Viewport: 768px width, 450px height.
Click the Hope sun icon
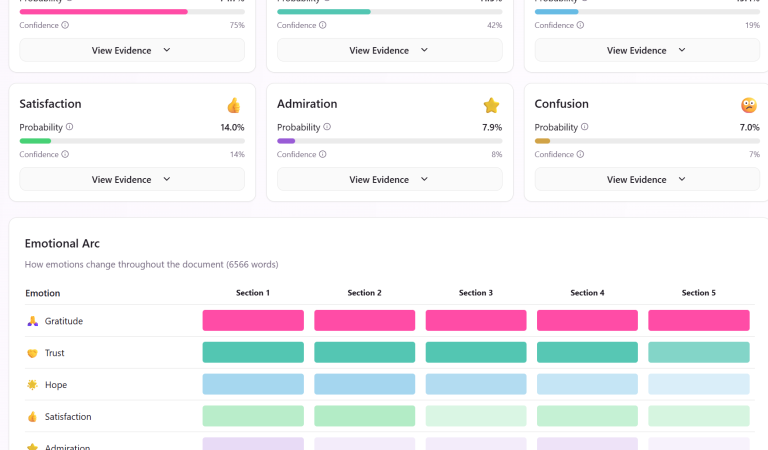pyautogui.click(x=32, y=385)
